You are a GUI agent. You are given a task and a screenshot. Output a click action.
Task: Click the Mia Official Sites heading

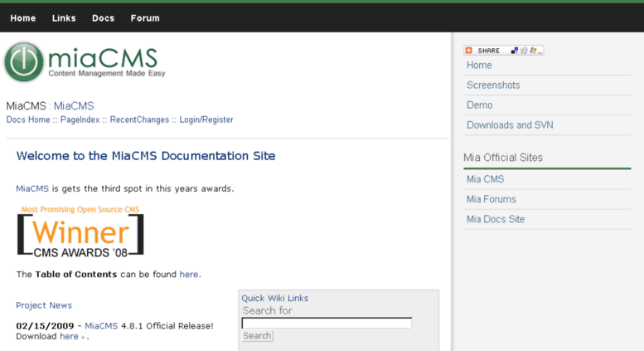[503, 158]
